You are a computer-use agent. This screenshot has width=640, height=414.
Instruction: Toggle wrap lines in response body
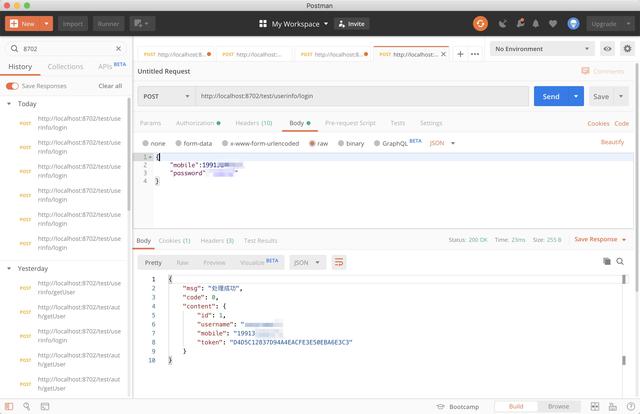(x=339, y=263)
